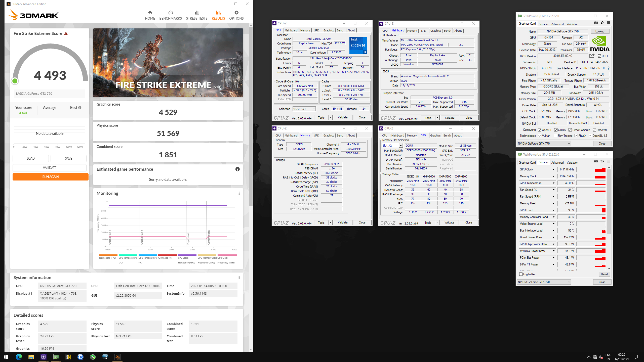Switch to Advanced tab in GPU-Z Graphics Card window
Viewport: 644px width, 362px height.
click(557, 24)
